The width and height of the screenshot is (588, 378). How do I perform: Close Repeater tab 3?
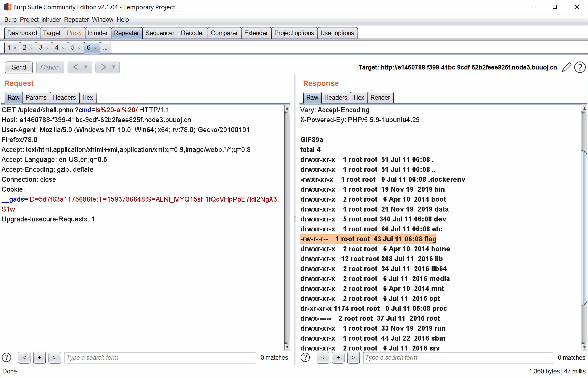47,48
